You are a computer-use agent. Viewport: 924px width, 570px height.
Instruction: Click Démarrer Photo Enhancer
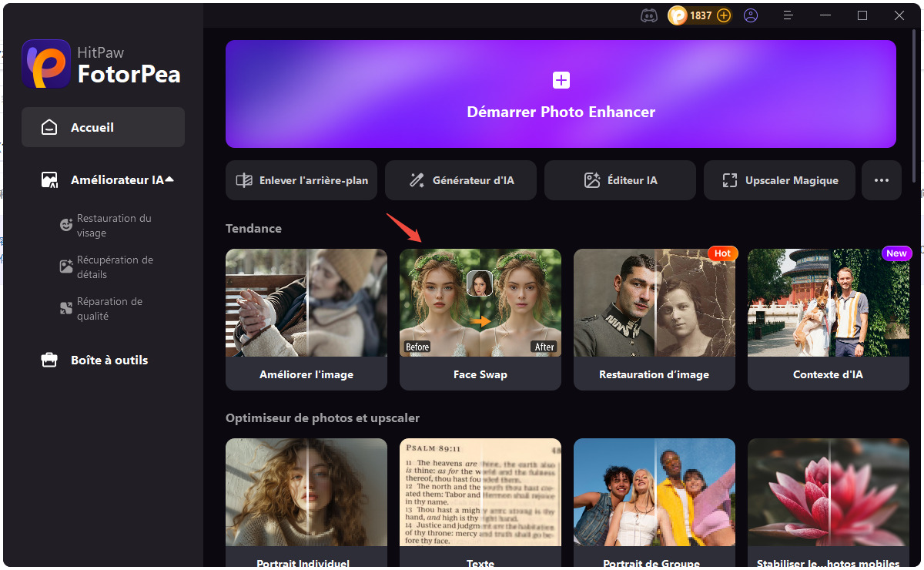tap(561, 93)
